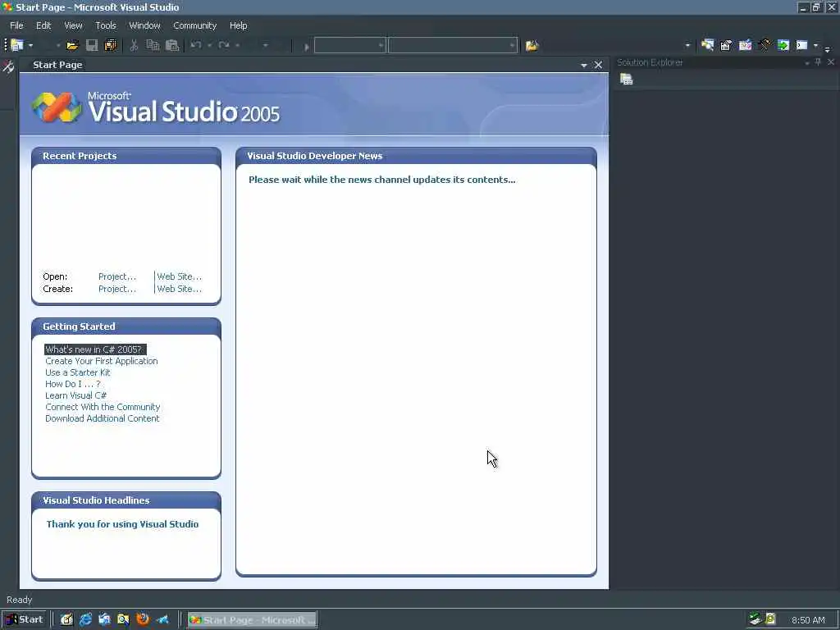The image size is (840, 630).
Task: Open the Window menu
Action: click(x=144, y=25)
